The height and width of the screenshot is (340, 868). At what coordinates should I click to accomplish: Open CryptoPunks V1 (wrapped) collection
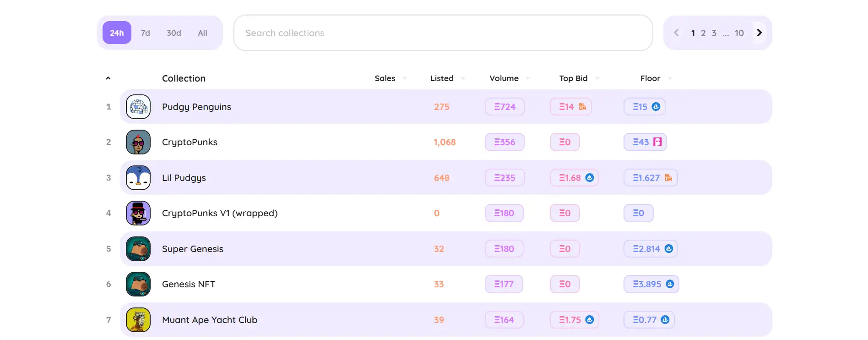[220, 213]
